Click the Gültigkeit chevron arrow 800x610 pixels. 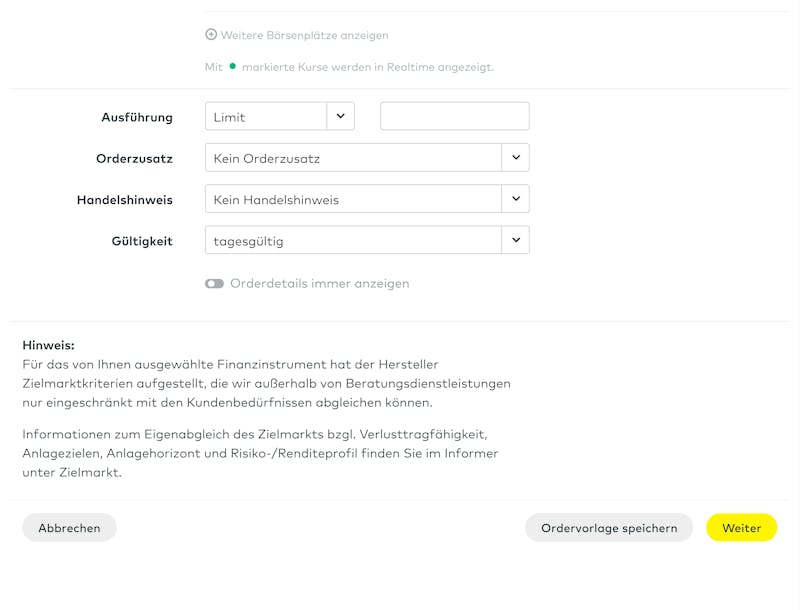(x=516, y=240)
